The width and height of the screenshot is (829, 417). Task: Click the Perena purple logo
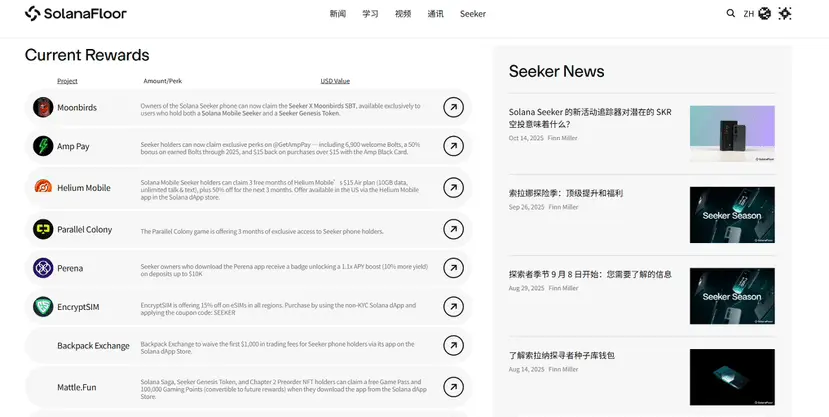pos(43,268)
